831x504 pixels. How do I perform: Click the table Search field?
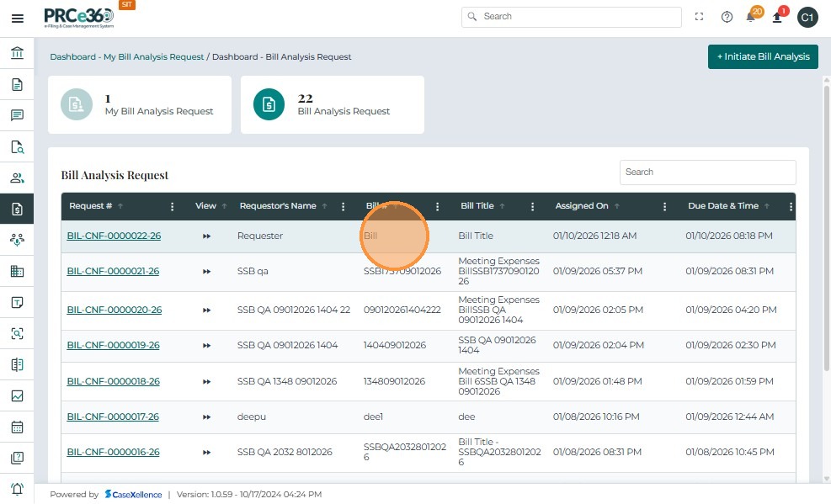[707, 172]
